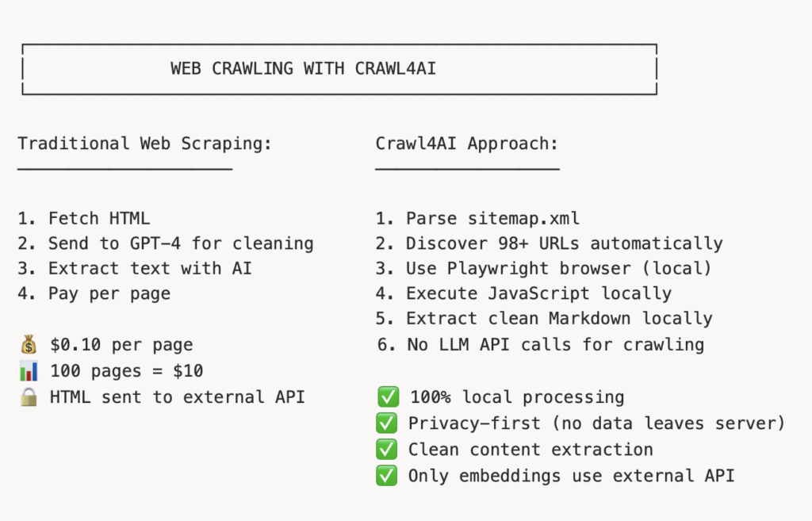
Task: Click the checkmark beside "Clean content extraction"
Action: click(x=388, y=450)
